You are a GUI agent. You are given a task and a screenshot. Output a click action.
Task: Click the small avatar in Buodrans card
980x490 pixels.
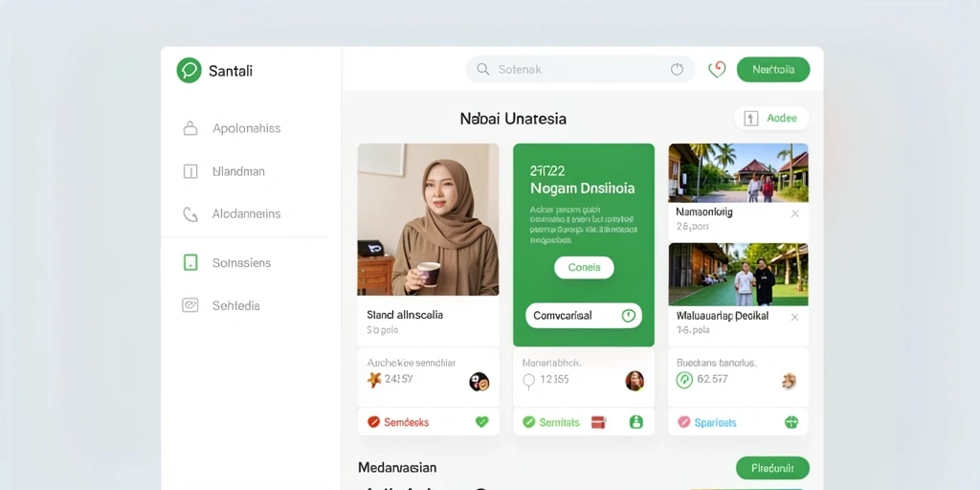point(789,381)
